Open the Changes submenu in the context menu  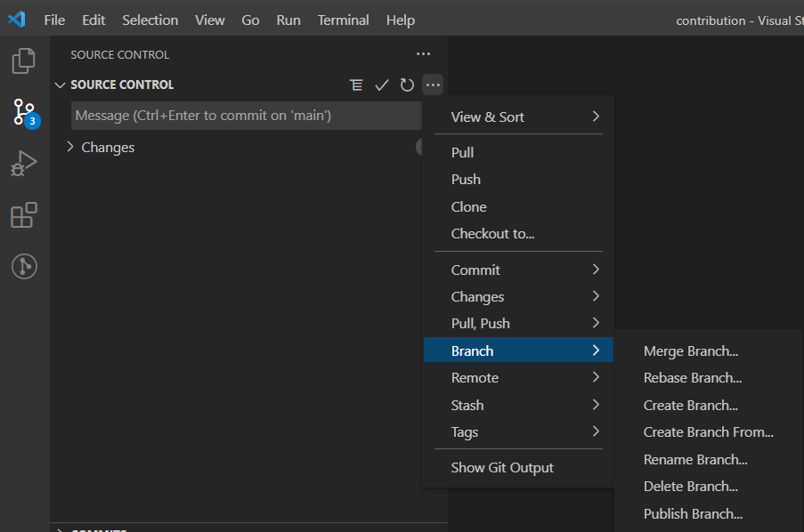coord(518,297)
